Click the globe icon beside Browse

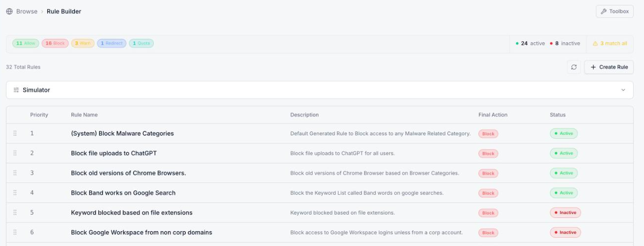pos(9,11)
